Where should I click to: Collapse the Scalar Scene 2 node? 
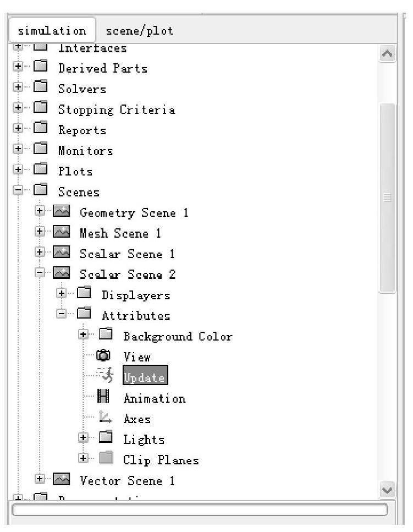(40, 272)
